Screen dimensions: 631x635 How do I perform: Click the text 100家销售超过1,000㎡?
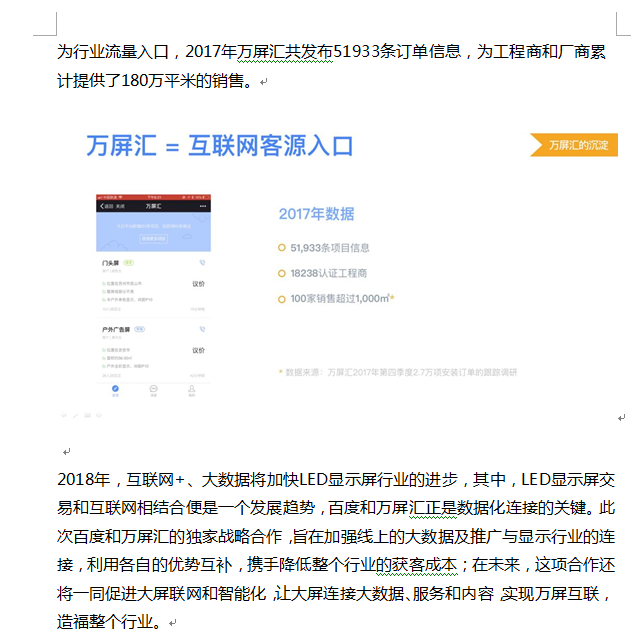(x=339, y=298)
